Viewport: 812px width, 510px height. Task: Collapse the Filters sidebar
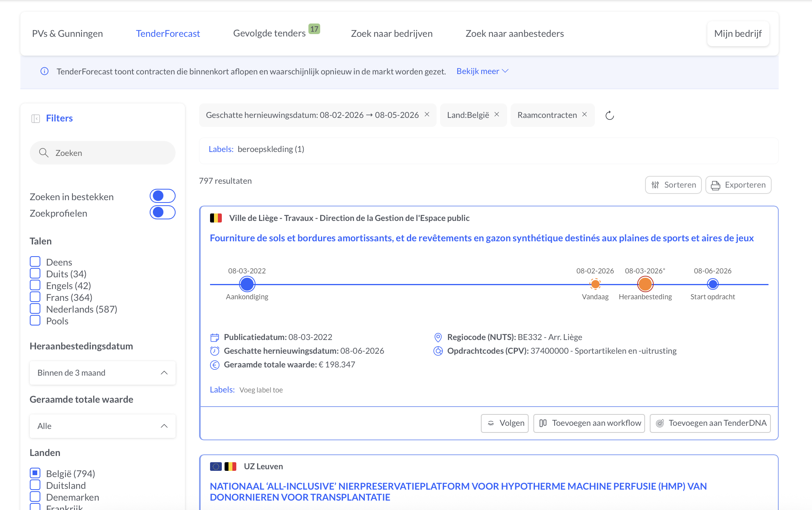tap(36, 118)
